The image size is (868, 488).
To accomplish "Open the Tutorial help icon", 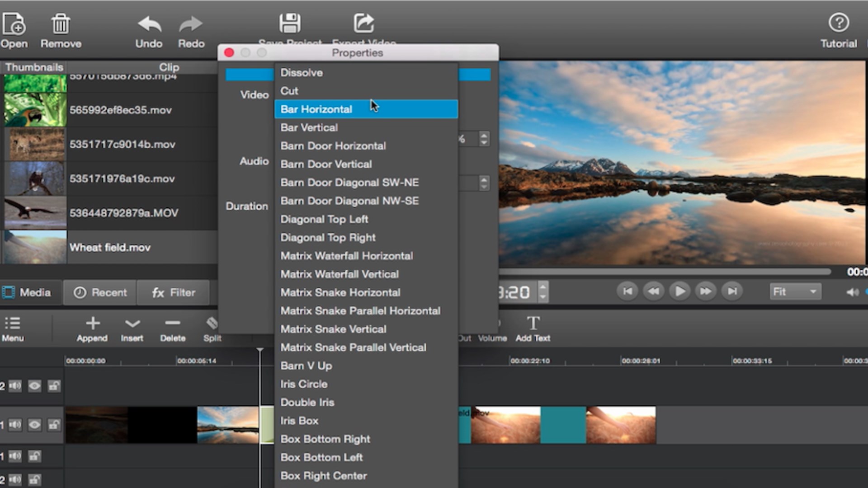I will 839,23.
